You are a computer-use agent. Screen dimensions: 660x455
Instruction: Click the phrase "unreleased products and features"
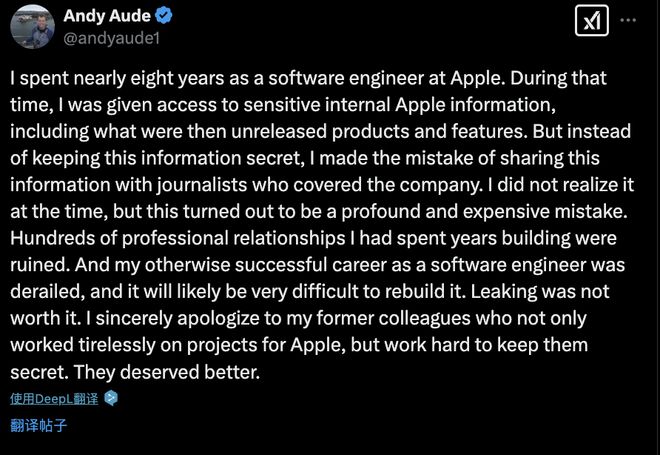pos(379,132)
